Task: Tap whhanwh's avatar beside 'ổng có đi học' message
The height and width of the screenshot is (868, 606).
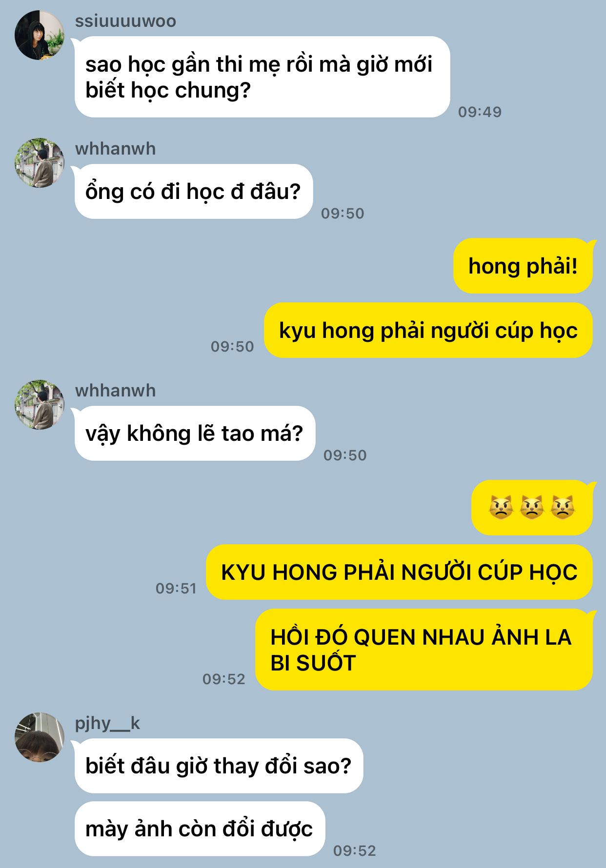Action: click(40, 163)
